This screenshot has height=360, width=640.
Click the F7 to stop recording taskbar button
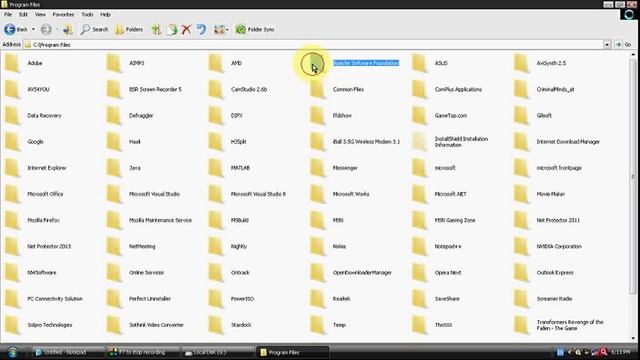142,352
